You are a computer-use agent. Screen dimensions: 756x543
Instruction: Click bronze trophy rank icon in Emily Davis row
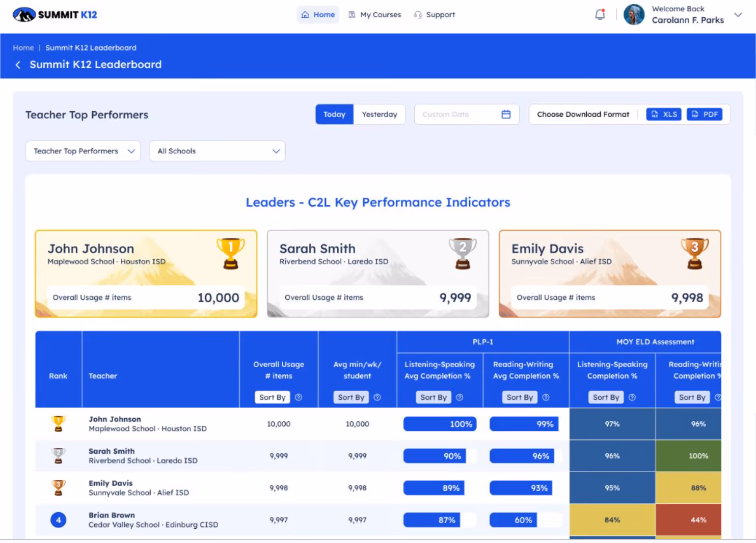(x=59, y=487)
